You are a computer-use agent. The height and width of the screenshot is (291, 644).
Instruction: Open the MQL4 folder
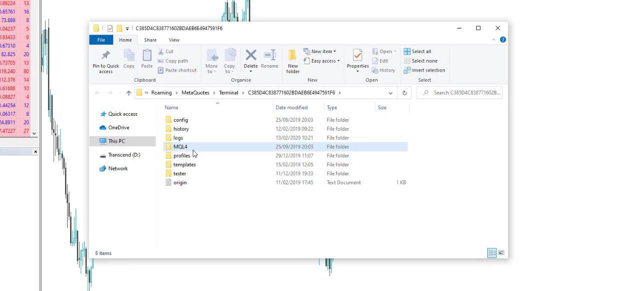180,147
